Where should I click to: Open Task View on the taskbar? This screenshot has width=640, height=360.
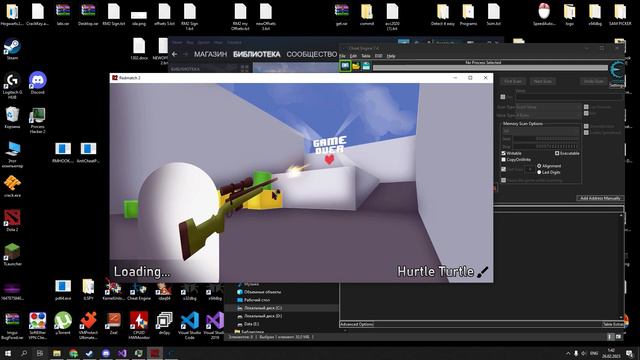click(40, 353)
